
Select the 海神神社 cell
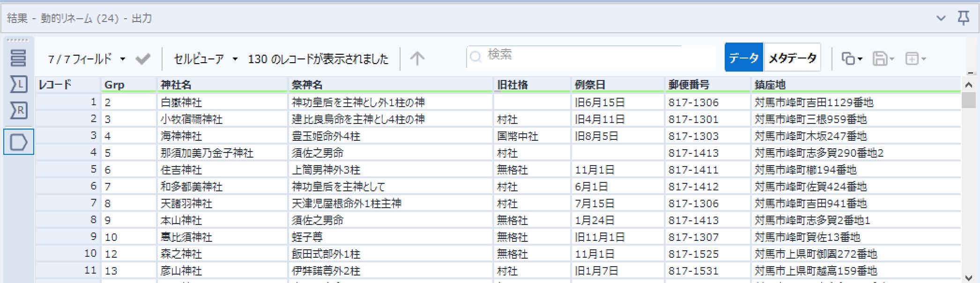pos(181,136)
